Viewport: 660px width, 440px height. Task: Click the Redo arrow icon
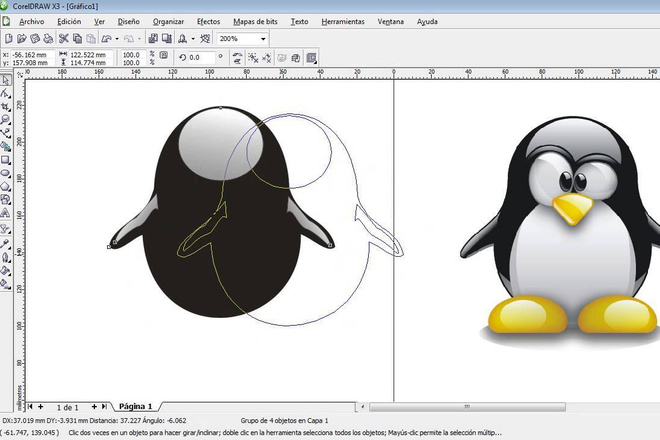coord(129,39)
